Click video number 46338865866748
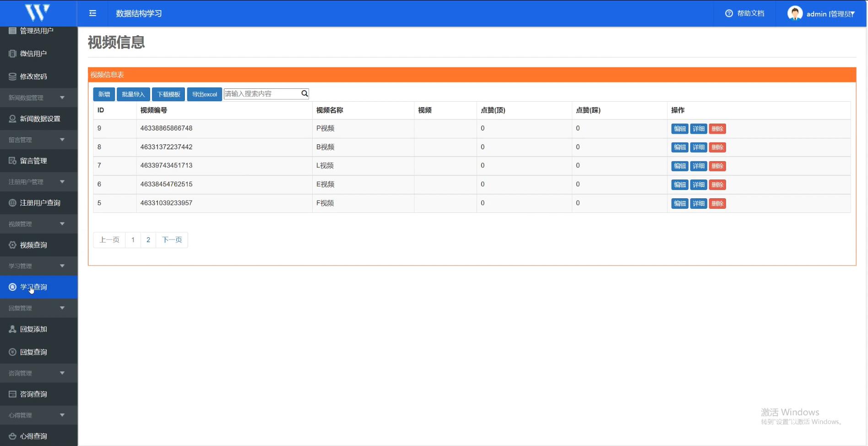 (x=166, y=128)
